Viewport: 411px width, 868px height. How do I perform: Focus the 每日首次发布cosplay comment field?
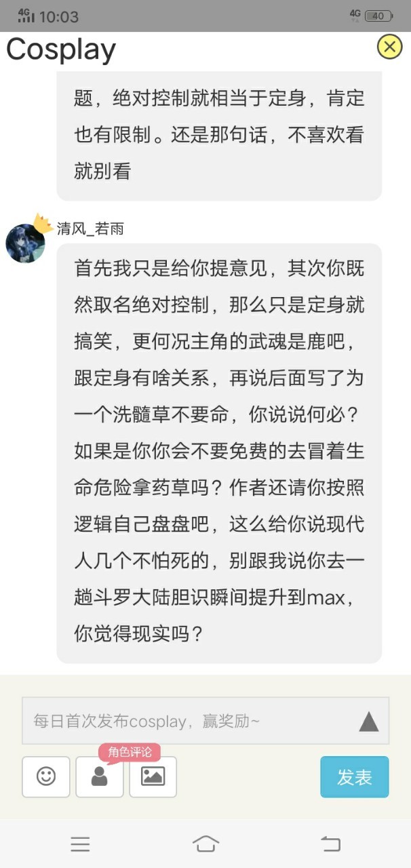pyautogui.click(x=206, y=721)
